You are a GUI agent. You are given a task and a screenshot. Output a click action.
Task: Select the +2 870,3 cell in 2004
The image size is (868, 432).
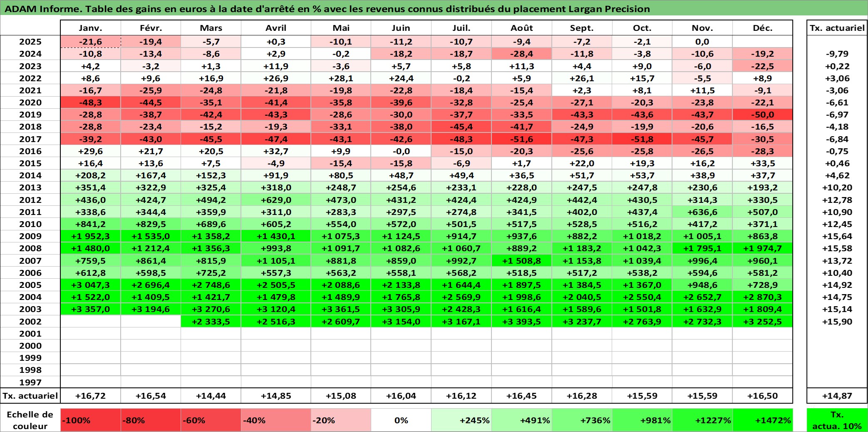pos(762,297)
